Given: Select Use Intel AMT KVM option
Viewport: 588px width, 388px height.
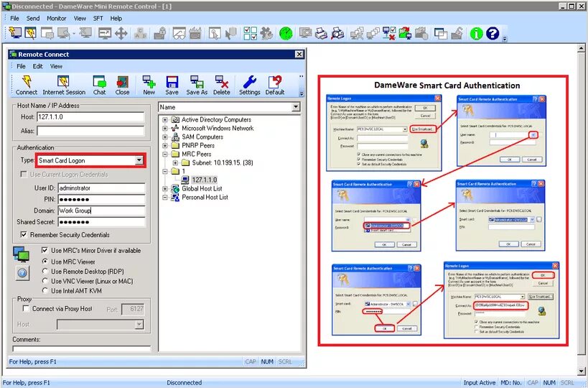Looking at the screenshot, I should (45, 290).
